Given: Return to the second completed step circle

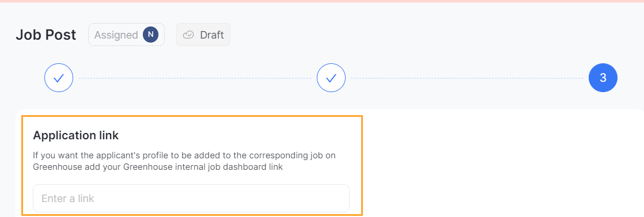Looking at the screenshot, I should tap(331, 78).
